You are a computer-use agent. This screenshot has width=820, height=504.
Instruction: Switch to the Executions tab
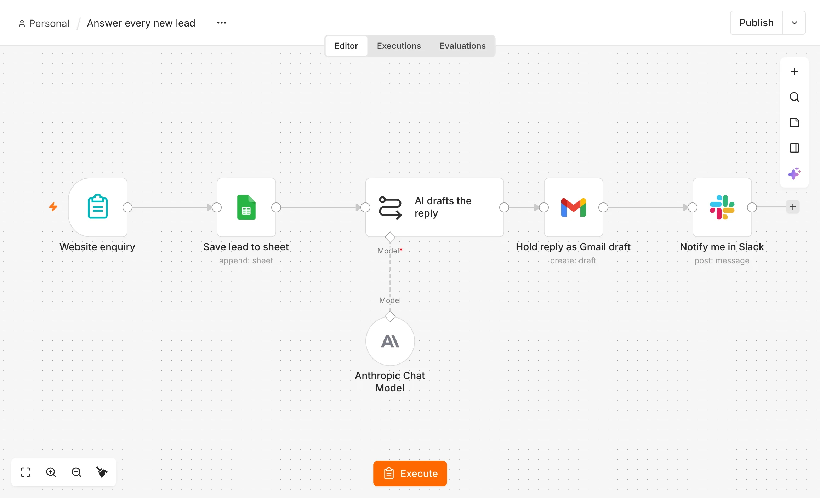(x=399, y=46)
